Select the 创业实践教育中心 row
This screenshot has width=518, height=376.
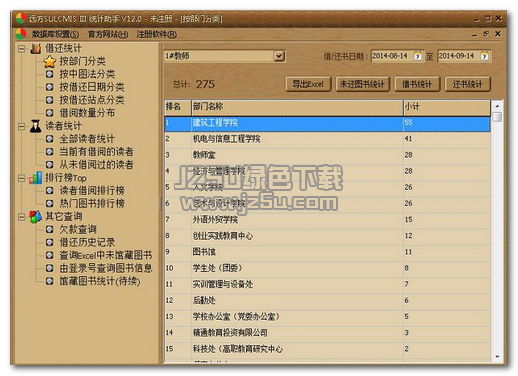[x=327, y=236]
